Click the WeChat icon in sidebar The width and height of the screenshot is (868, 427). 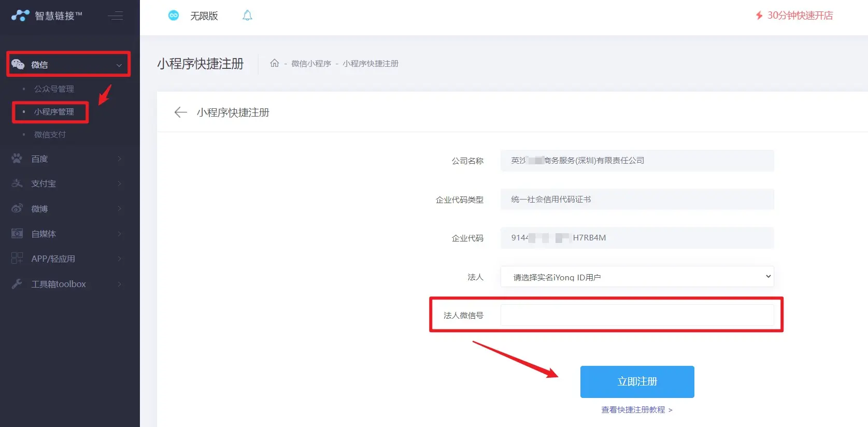click(18, 64)
